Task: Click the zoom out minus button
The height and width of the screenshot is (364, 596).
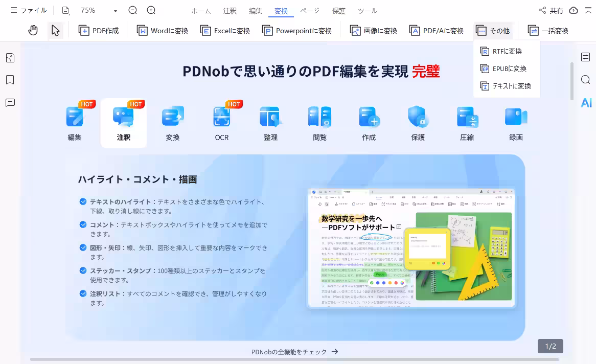Action: (x=133, y=10)
